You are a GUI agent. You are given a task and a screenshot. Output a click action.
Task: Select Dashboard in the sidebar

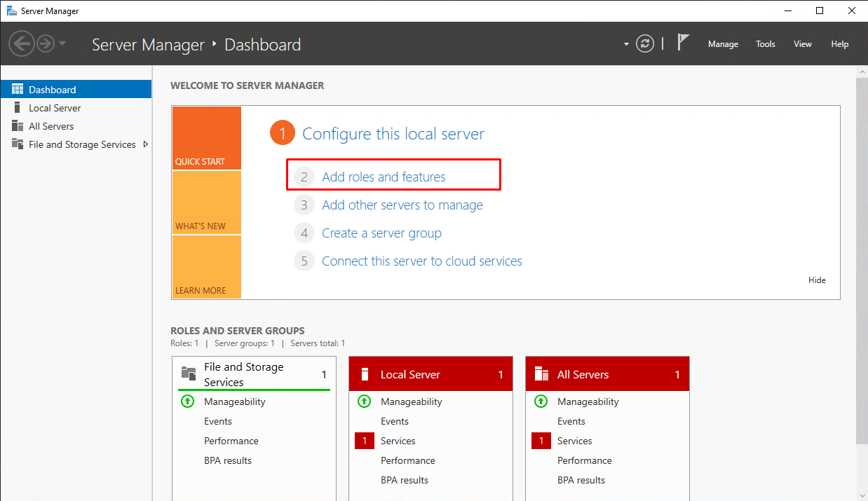pyautogui.click(x=76, y=90)
